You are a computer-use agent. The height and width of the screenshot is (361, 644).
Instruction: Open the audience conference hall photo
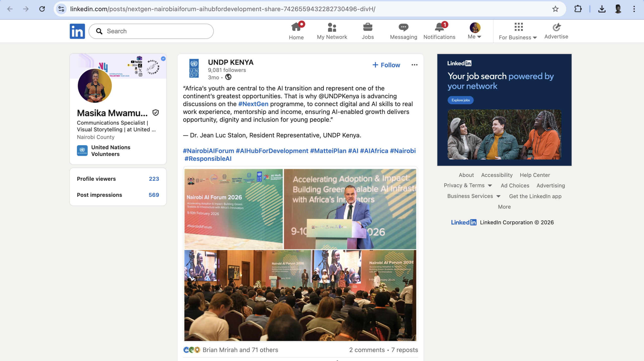tap(300, 295)
